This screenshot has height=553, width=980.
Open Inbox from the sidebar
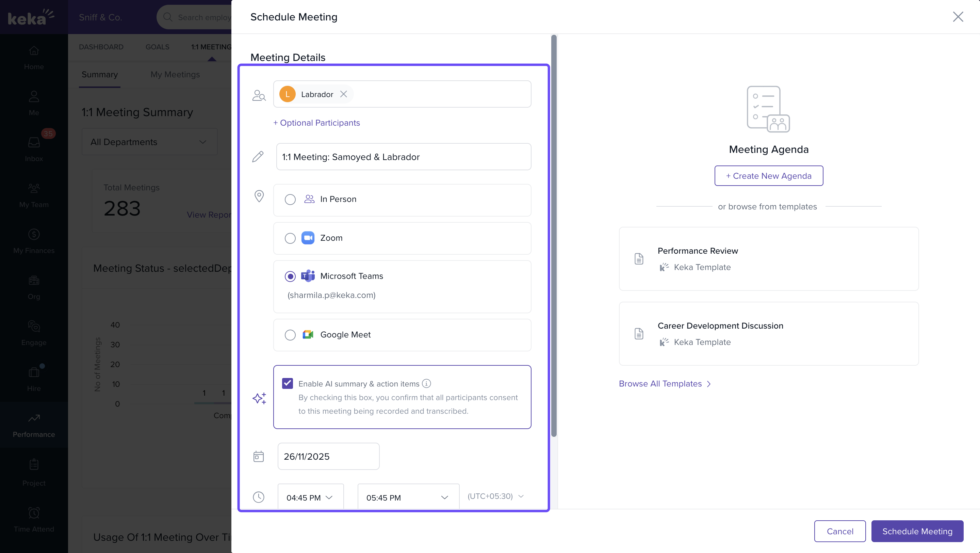pos(34,149)
